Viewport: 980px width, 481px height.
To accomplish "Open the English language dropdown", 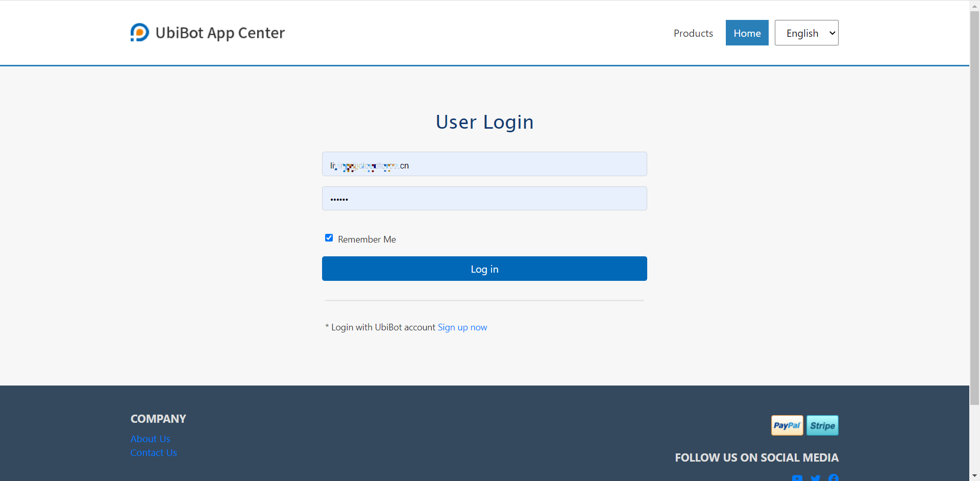I will [x=806, y=33].
